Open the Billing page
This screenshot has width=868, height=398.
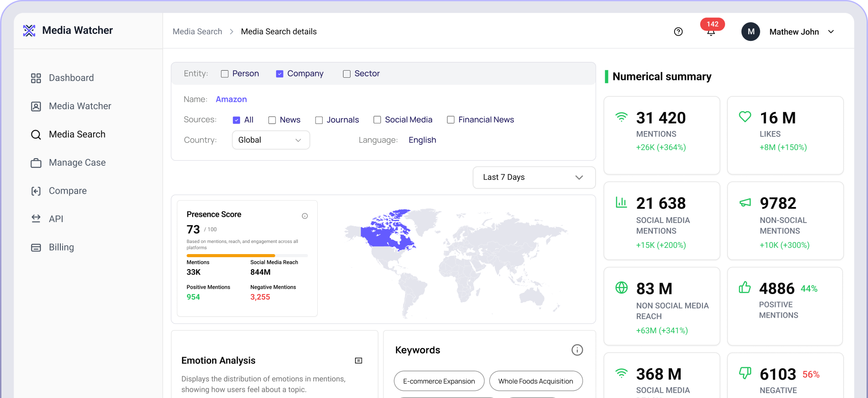61,247
